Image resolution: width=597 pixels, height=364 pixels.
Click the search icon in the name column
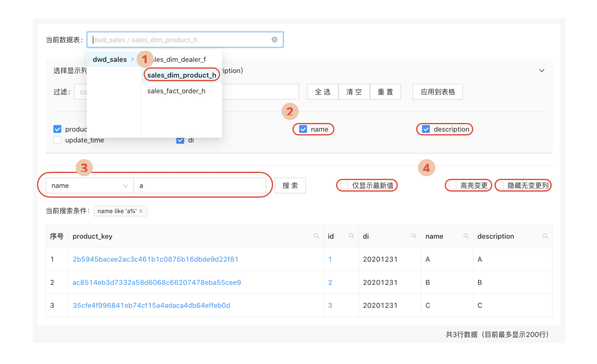[466, 236]
